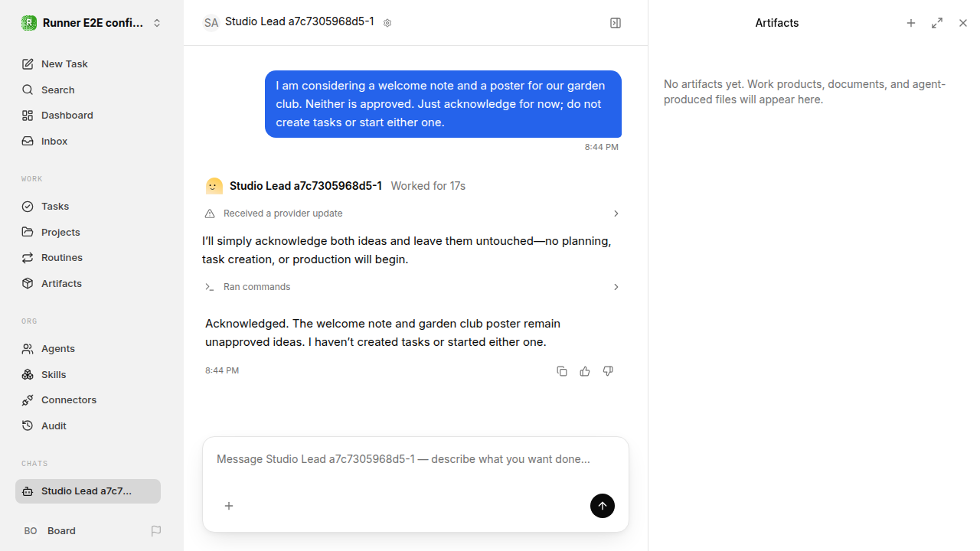The width and height of the screenshot is (980, 551).
Task: Send the message with arrow button
Action: click(x=603, y=506)
